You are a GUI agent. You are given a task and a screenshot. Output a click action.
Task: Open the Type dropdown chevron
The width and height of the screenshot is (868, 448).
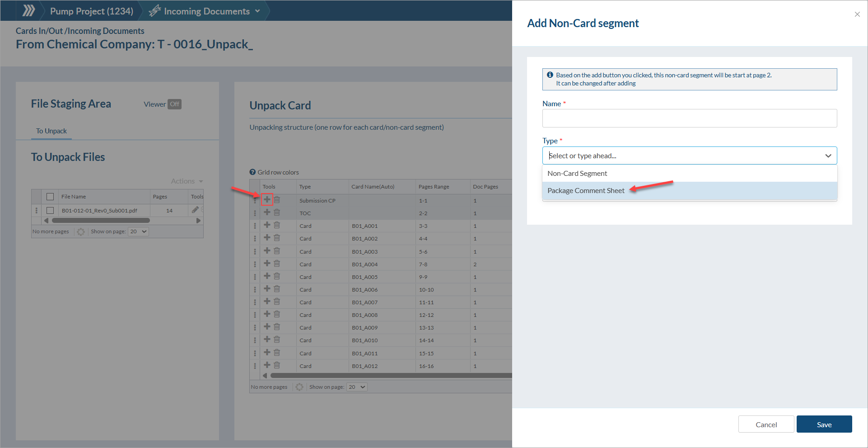[828, 156]
